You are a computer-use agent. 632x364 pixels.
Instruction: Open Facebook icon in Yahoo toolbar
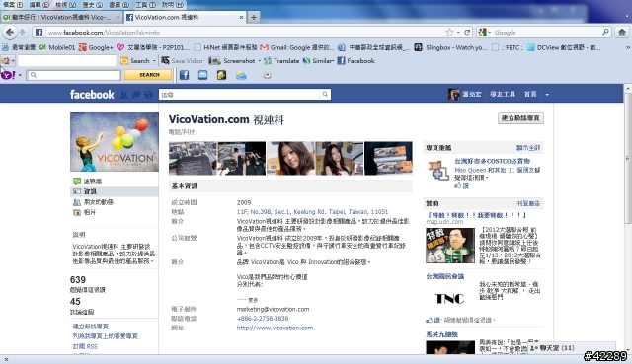point(184,75)
